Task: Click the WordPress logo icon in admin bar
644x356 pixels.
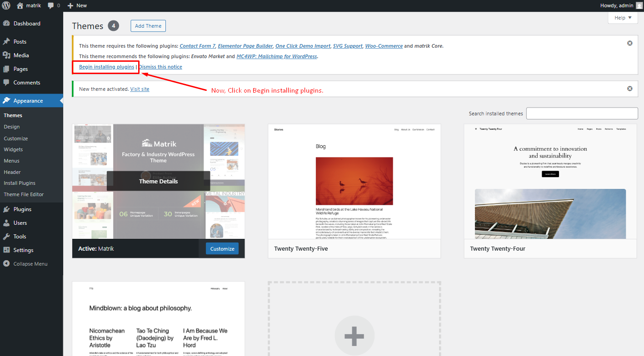Action: [x=6, y=5]
